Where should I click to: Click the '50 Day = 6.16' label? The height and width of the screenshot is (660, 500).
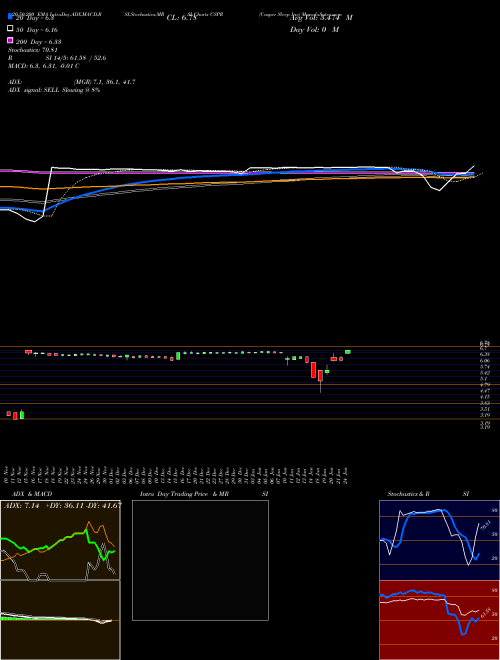(37, 30)
